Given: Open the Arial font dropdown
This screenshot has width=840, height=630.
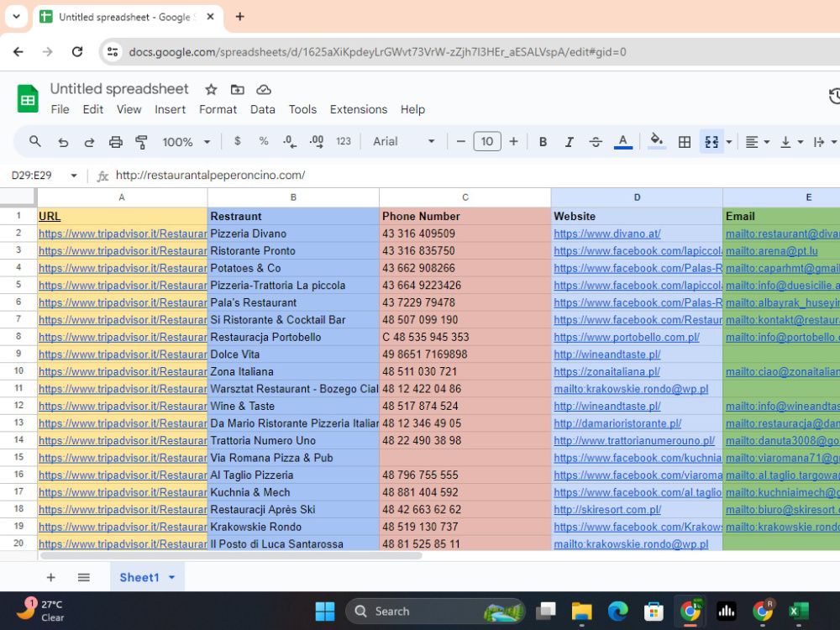Looking at the screenshot, I should [x=403, y=141].
